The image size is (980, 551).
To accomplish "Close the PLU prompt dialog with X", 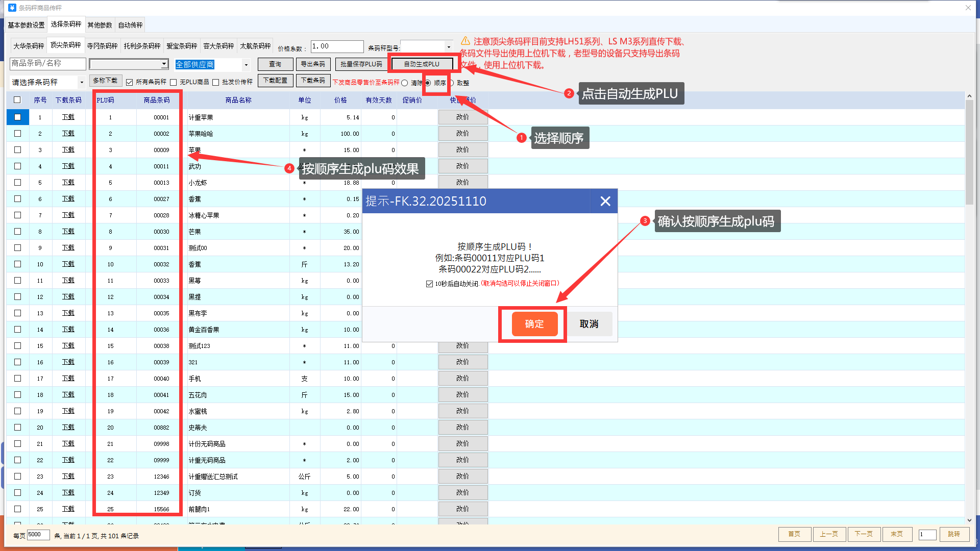I will coord(605,202).
